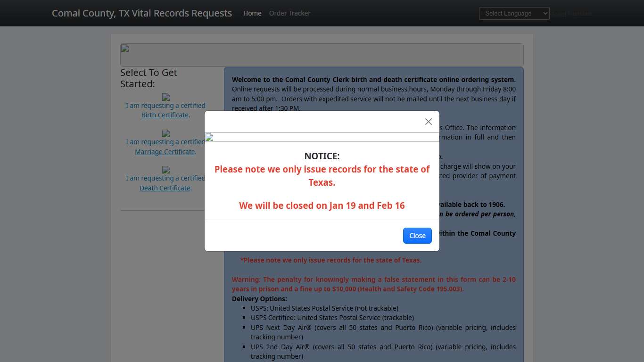Click the Select To Get Started heading
Image resolution: width=644 pixels, height=362 pixels.
[149, 78]
